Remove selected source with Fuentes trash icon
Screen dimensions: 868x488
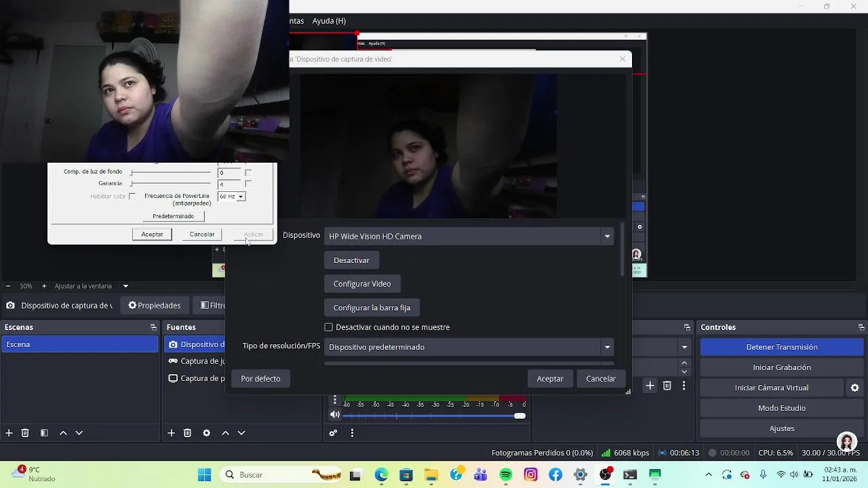187,432
